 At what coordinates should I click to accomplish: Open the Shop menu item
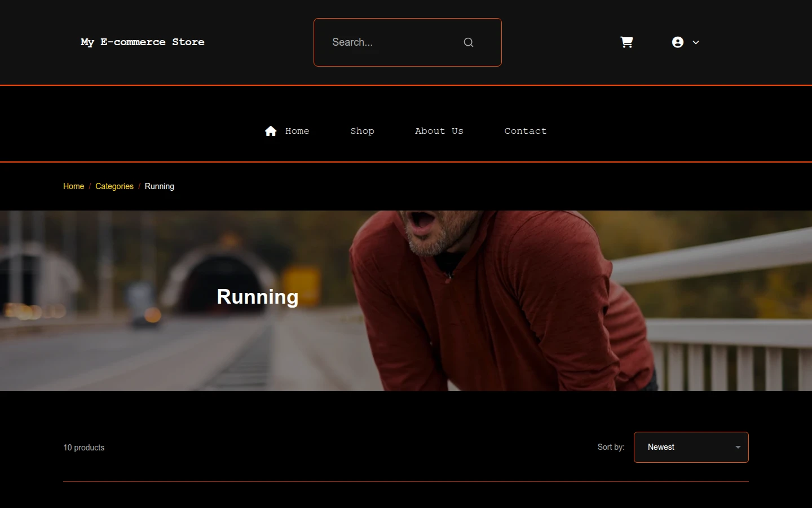pyautogui.click(x=362, y=131)
